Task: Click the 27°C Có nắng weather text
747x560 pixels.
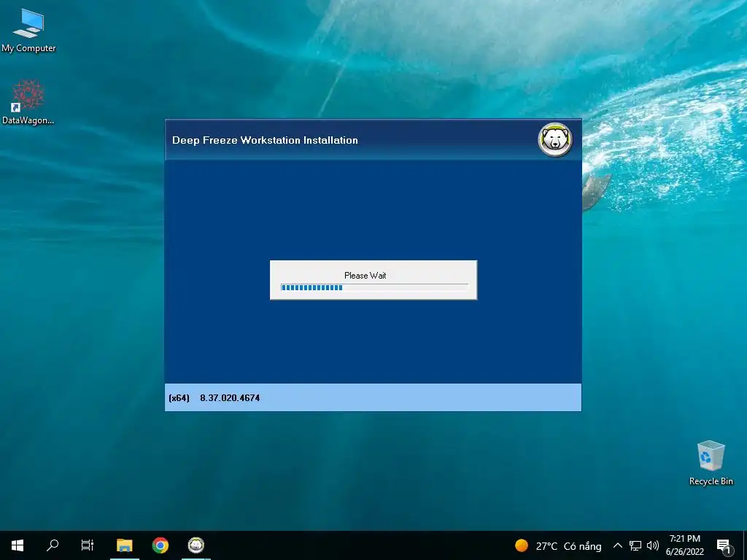Action: coord(568,546)
